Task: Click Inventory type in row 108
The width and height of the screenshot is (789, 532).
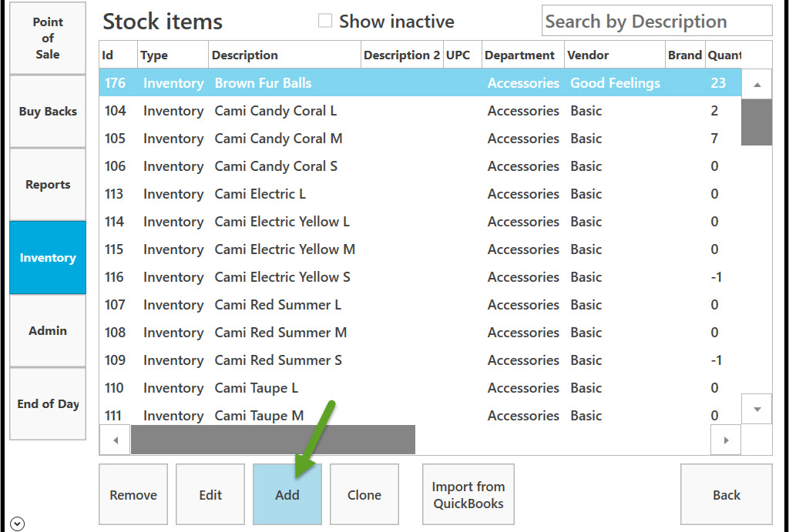Action: (173, 332)
